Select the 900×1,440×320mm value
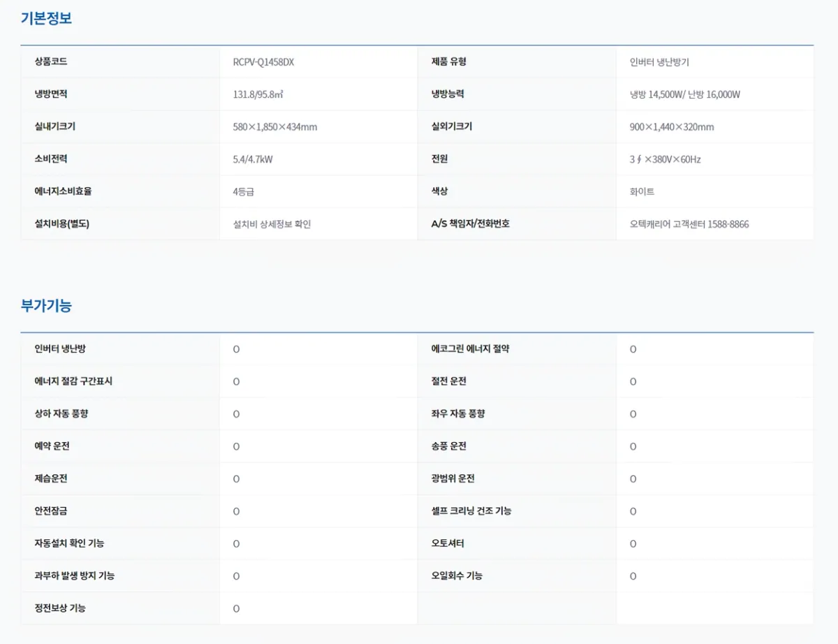 point(672,126)
